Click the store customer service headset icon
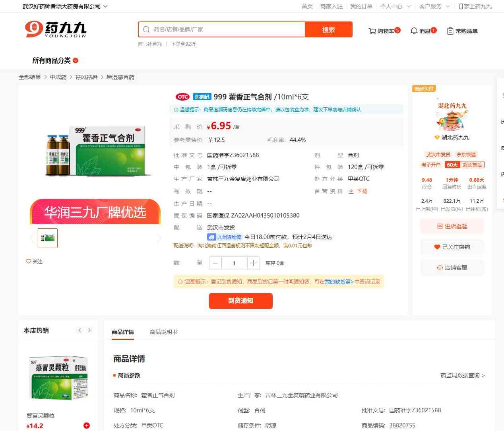The image size is (504, 431). pyautogui.click(x=440, y=268)
